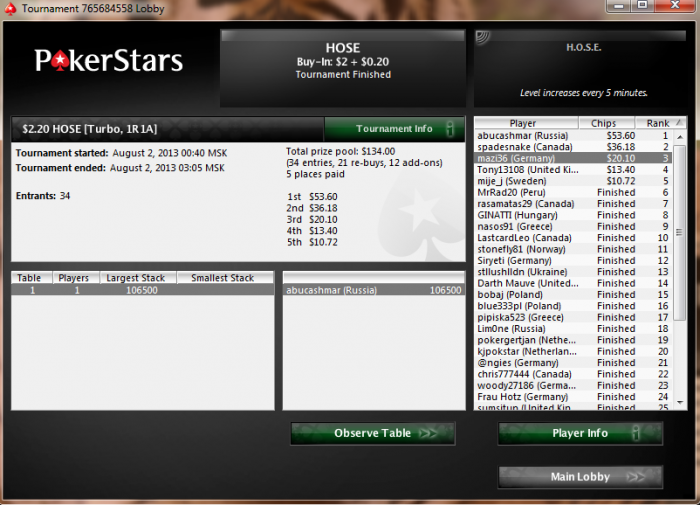
Task: Select abucashmar (Russia) with 106500 chips
Action: 374,290
